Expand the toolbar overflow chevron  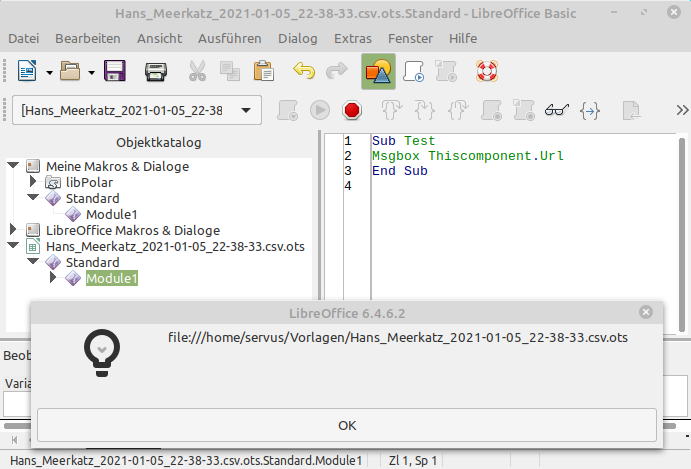coord(682,110)
